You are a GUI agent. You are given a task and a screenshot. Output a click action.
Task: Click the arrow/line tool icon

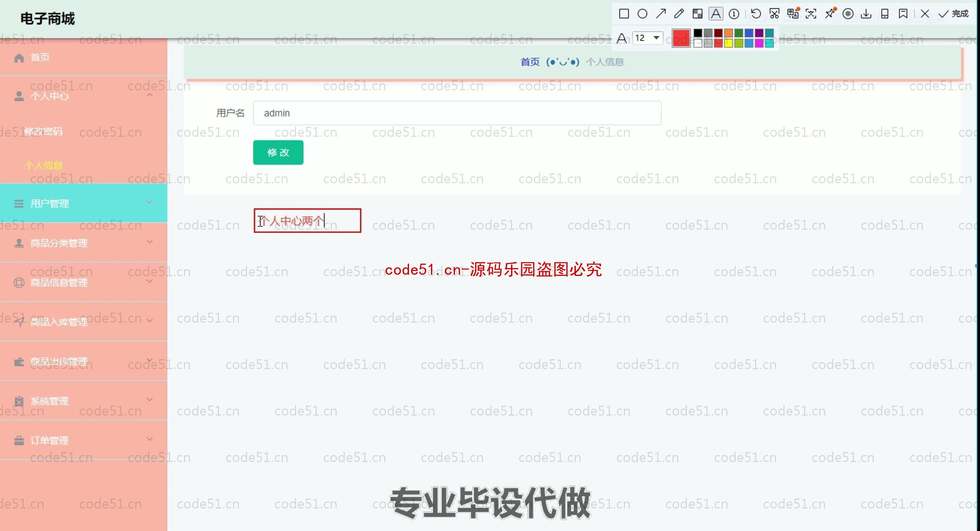pyautogui.click(x=661, y=13)
